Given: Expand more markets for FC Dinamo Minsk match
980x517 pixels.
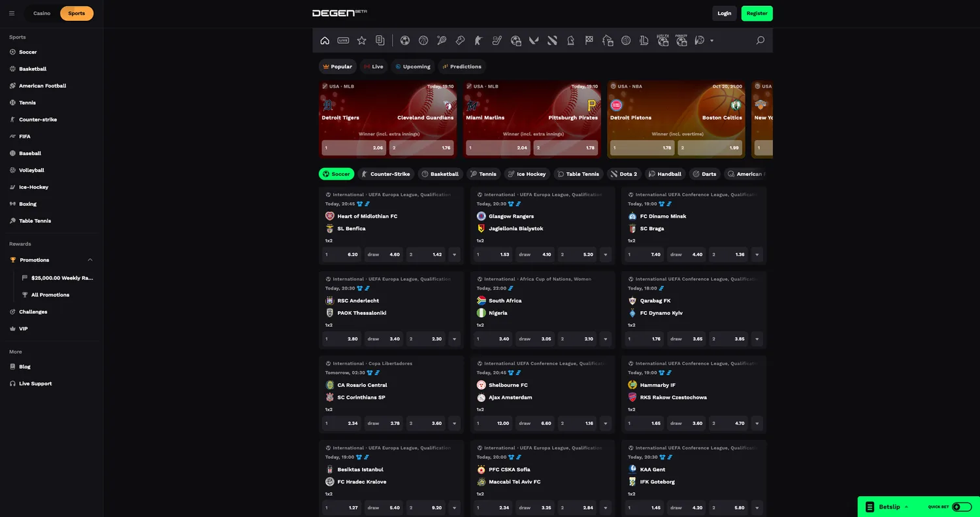Looking at the screenshot, I should pos(757,254).
